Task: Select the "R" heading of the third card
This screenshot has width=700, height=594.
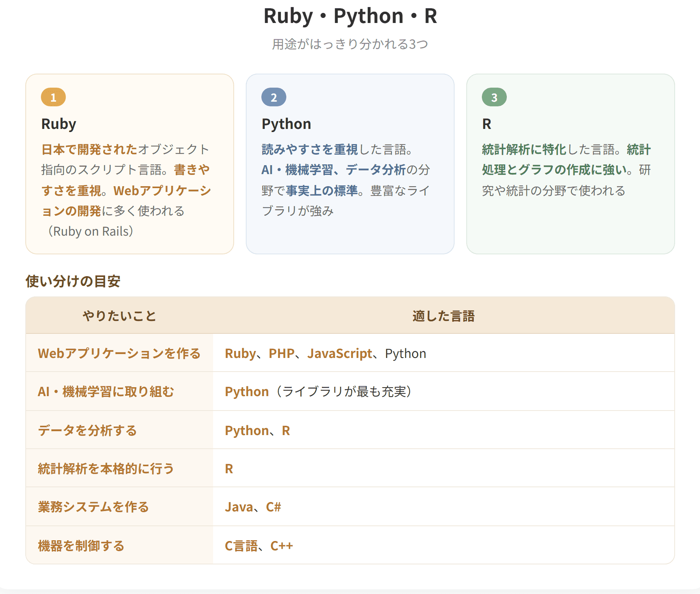Action: click(487, 124)
